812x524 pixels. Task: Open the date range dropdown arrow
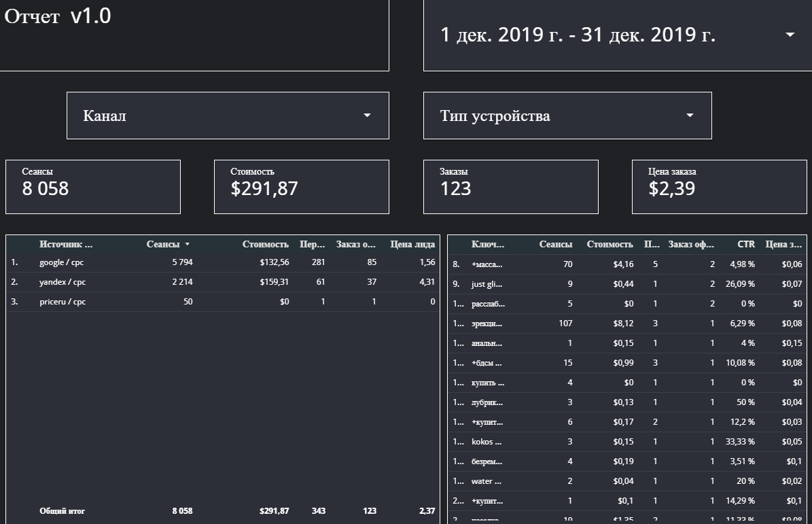(x=790, y=35)
